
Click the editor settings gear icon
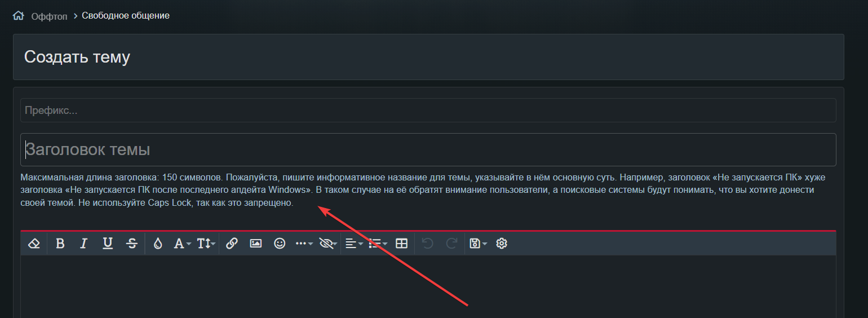tap(502, 244)
